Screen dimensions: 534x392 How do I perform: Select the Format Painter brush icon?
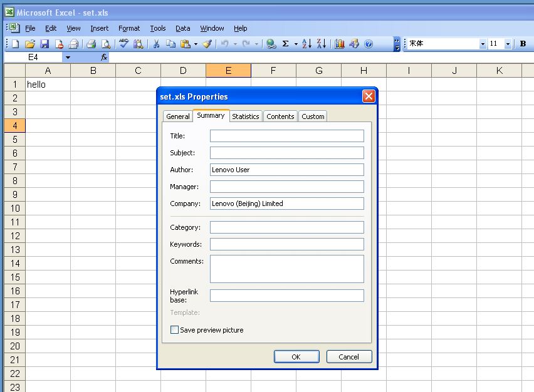tap(207, 44)
